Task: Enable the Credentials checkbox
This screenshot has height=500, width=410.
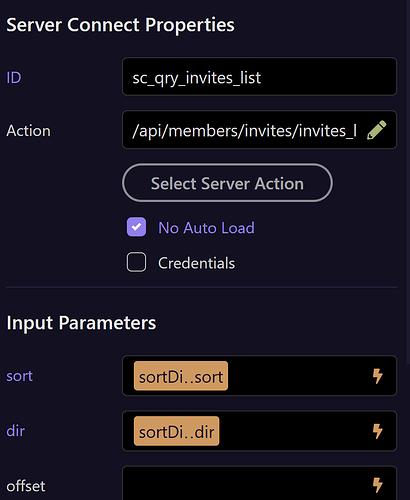Action: [x=136, y=262]
